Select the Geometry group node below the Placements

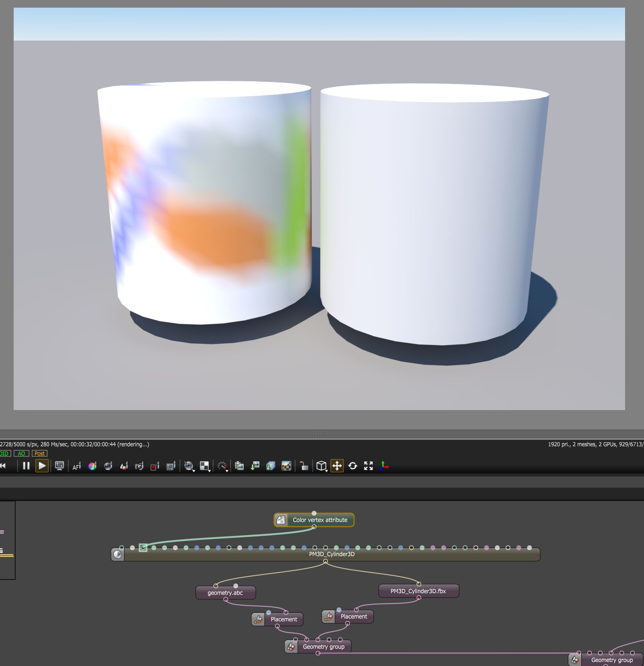[x=318, y=647]
